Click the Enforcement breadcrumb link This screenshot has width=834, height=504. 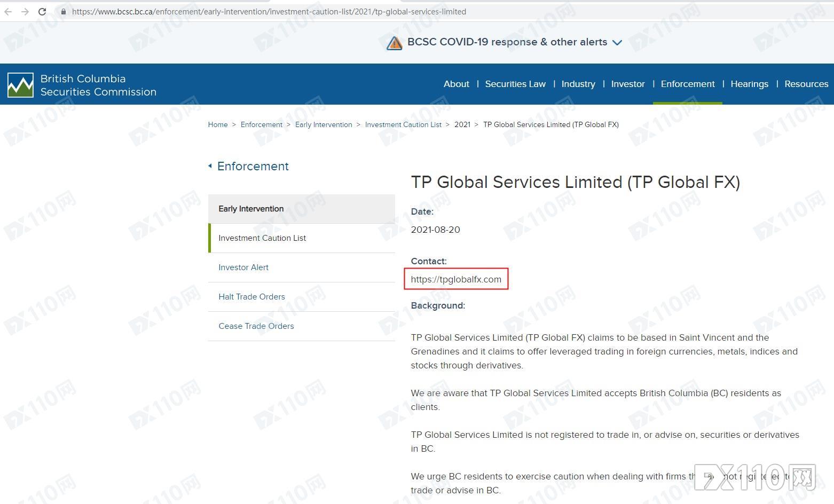(262, 124)
